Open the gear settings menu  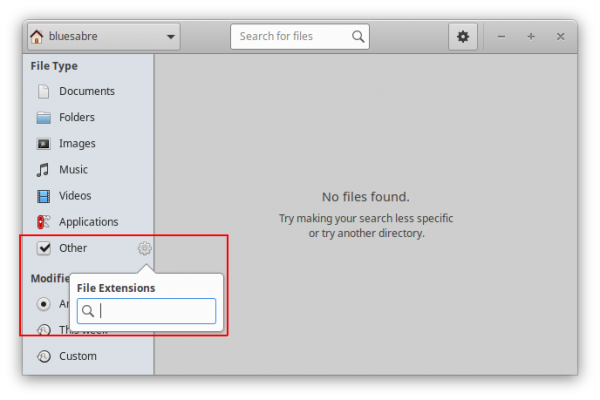pos(463,37)
